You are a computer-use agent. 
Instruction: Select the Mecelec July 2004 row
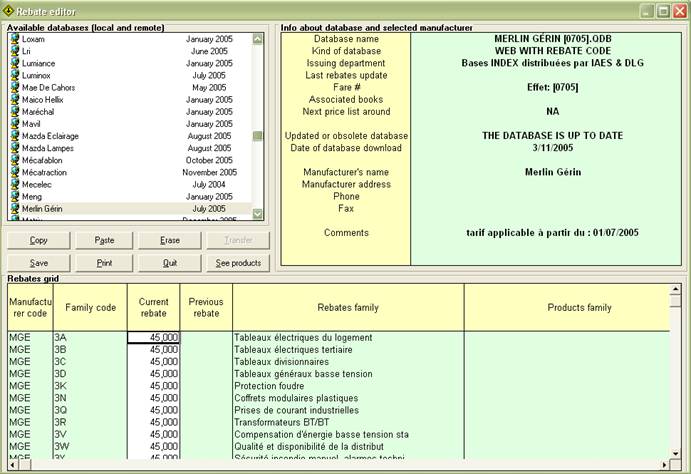pyautogui.click(x=130, y=184)
